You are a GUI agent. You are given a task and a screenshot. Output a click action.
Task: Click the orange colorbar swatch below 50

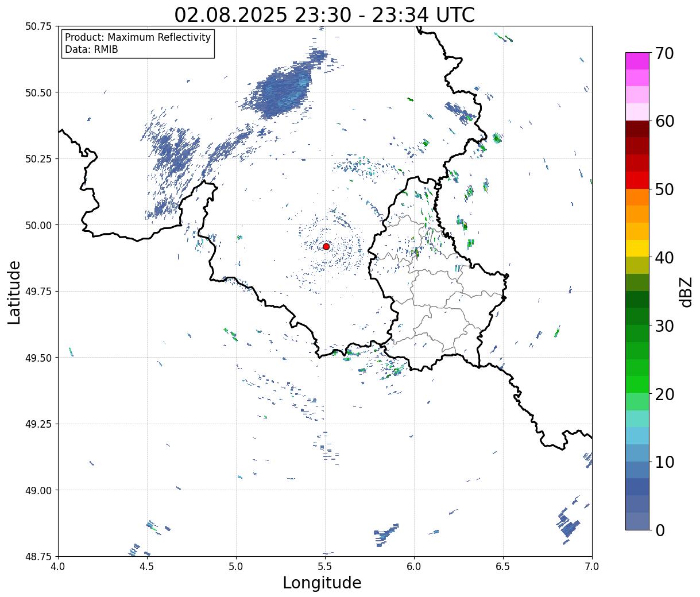[x=637, y=197]
